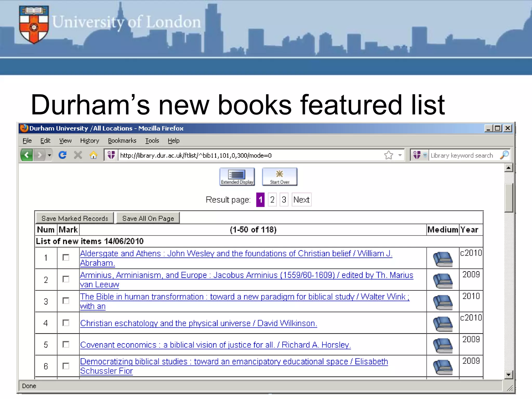Click the '(1-50 of 118)' results count
Viewport: 532px width, 399px height.
click(x=253, y=230)
